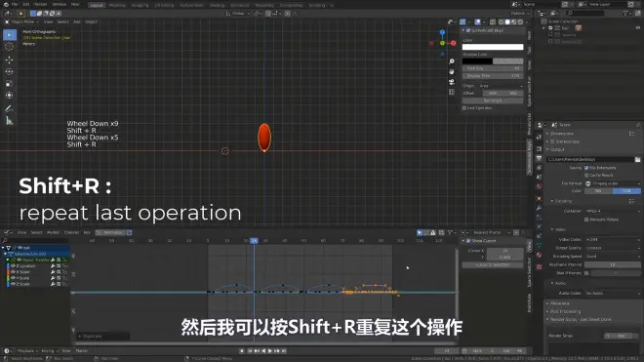This screenshot has height=362, width=644.
Task: Open the Key menu in graph editor
Action: coord(87,232)
